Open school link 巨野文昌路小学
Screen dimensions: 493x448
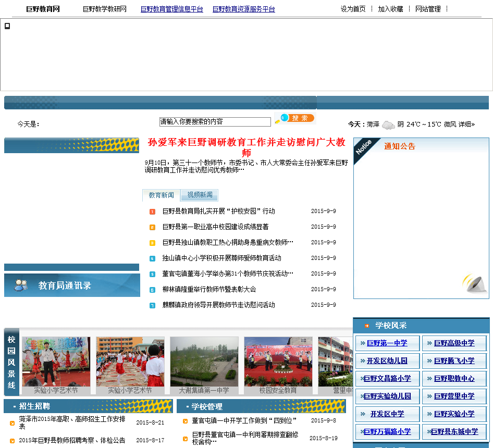(387, 379)
